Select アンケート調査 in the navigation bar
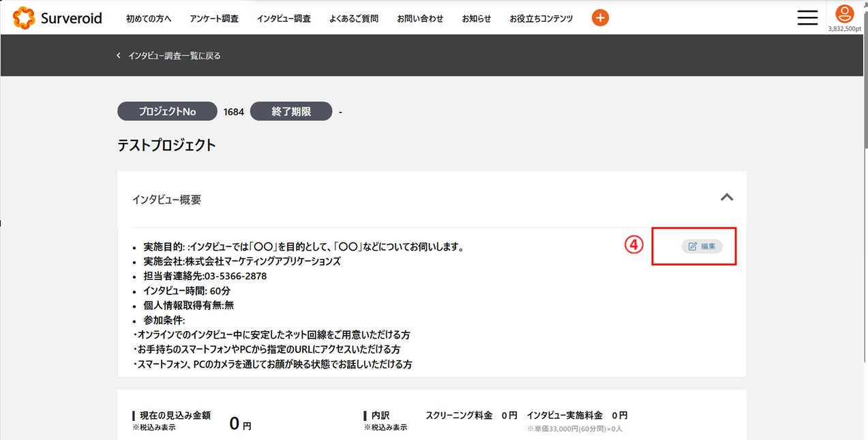The width and height of the screenshot is (868, 440). (214, 19)
